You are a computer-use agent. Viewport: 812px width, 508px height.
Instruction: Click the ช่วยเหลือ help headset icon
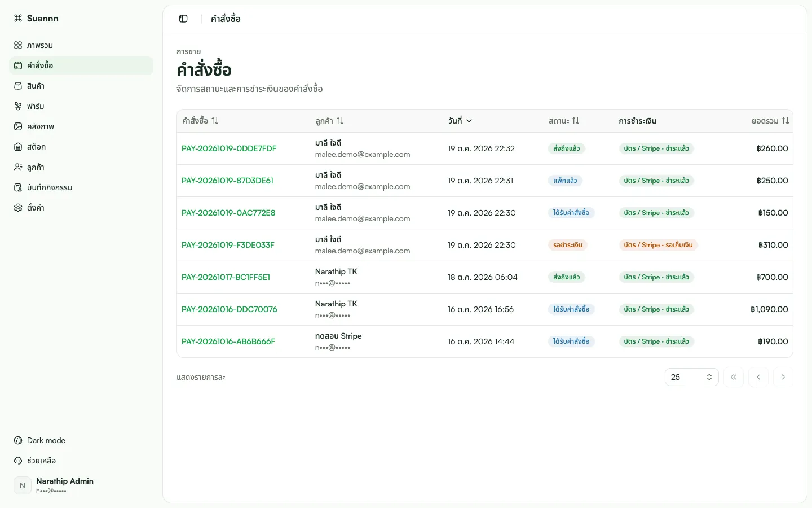pyautogui.click(x=18, y=461)
